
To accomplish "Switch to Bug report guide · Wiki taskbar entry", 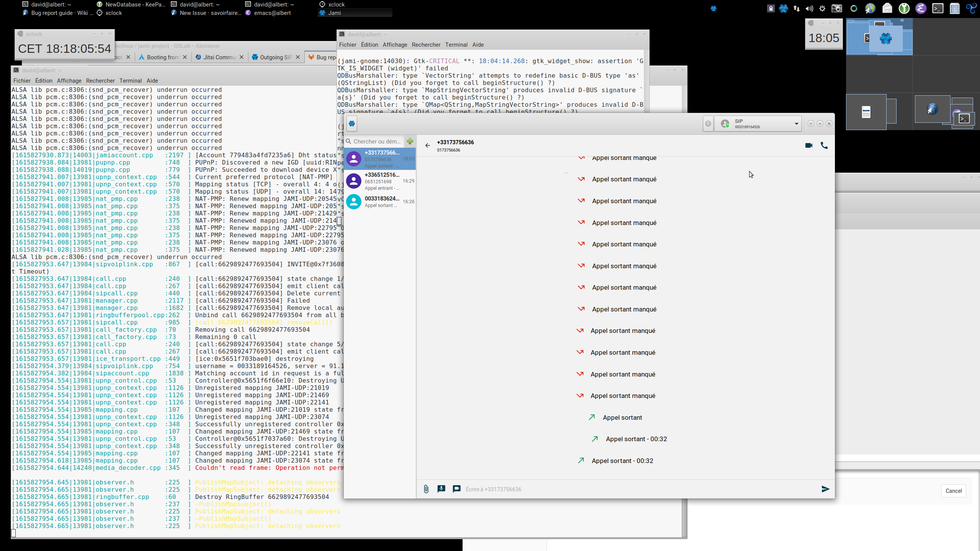I will pos(57,13).
